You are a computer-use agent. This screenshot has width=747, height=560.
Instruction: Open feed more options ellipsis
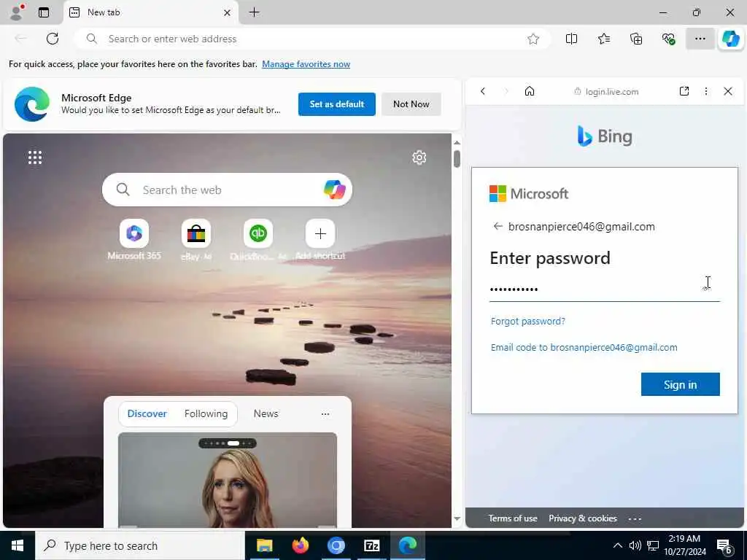click(x=325, y=414)
